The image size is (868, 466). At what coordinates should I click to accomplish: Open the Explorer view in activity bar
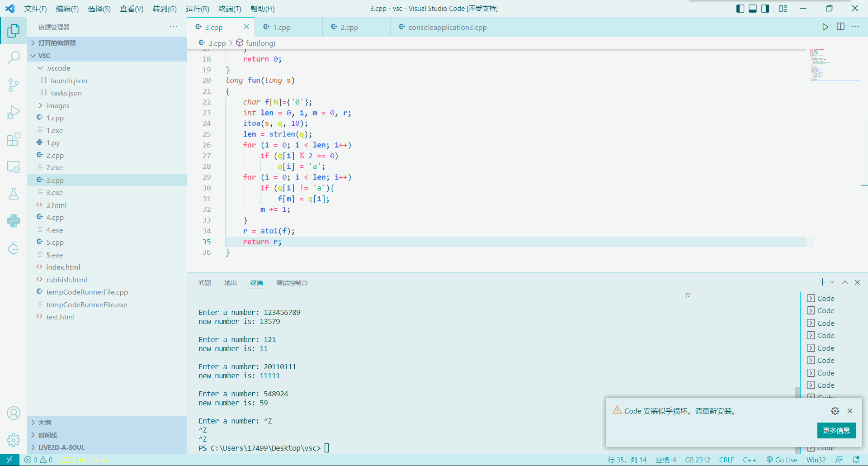click(14, 31)
